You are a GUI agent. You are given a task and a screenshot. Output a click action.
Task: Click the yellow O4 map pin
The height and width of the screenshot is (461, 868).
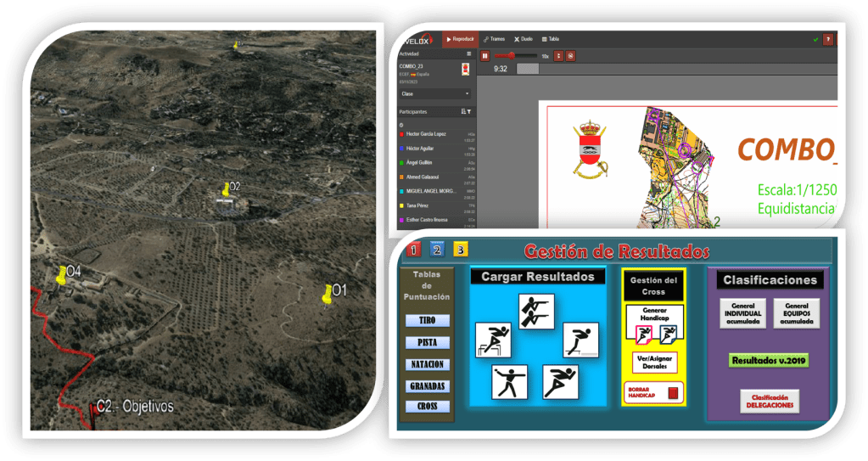61,274
